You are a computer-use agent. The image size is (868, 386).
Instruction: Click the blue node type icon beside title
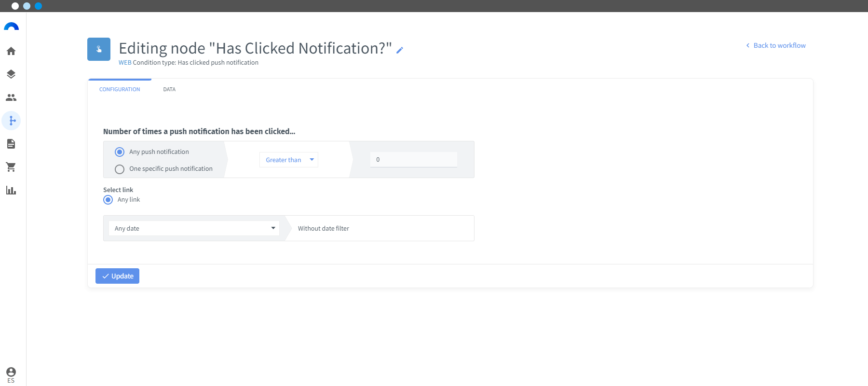[x=99, y=49]
